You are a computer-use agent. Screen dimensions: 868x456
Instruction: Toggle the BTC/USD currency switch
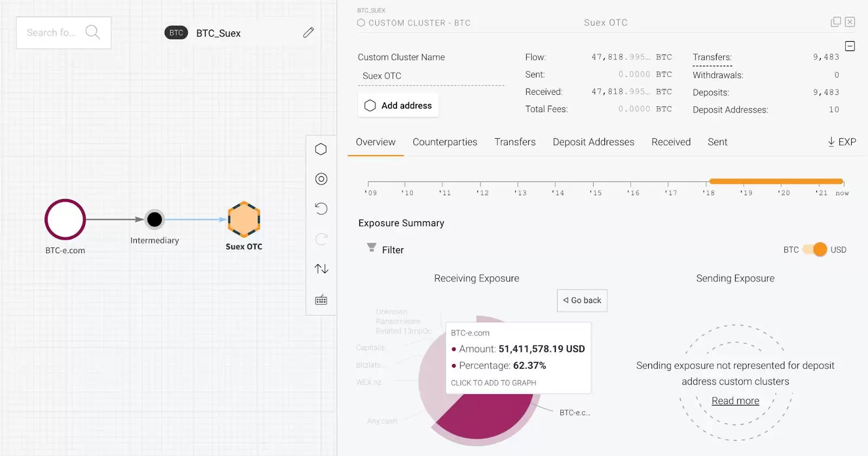815,249
